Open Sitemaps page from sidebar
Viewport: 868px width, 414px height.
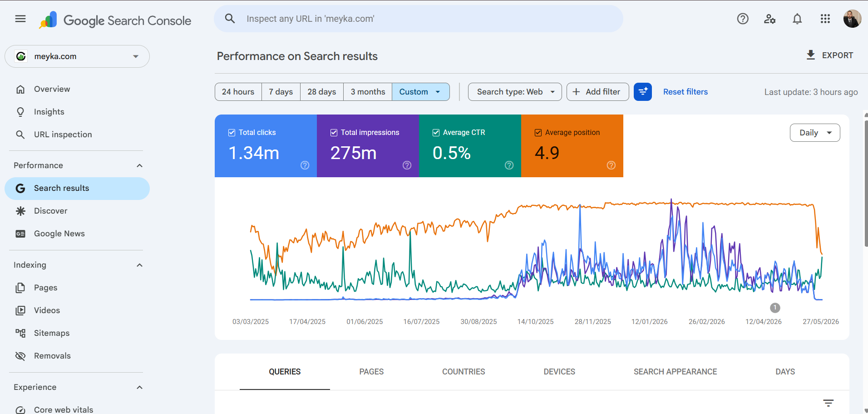(77, 333)
